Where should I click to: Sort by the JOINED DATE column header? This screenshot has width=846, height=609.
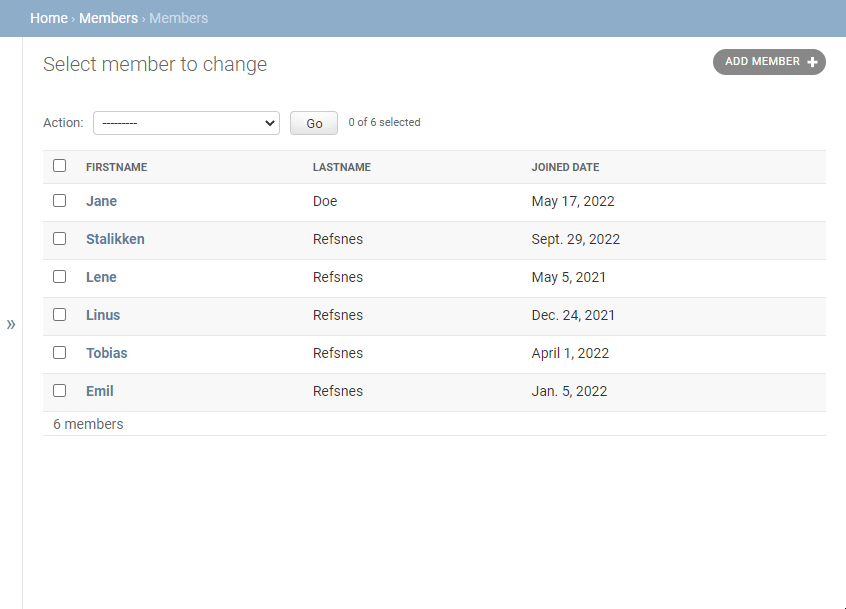[565, 167]
